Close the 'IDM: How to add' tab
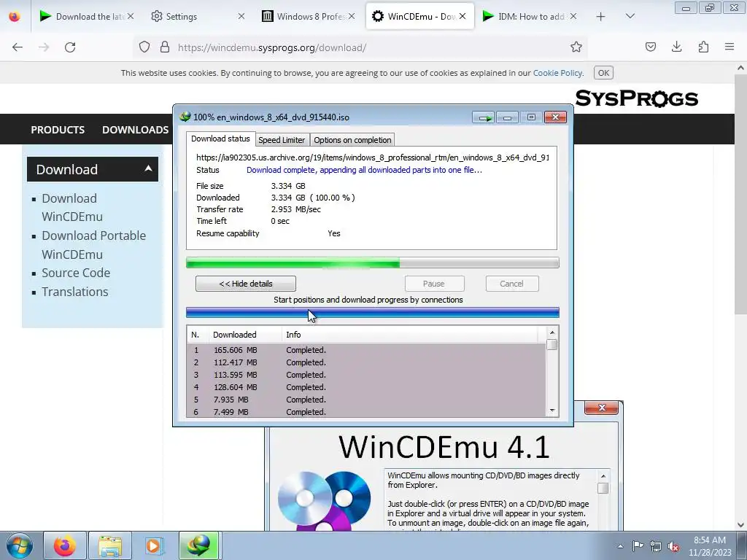 click(573, 17)
